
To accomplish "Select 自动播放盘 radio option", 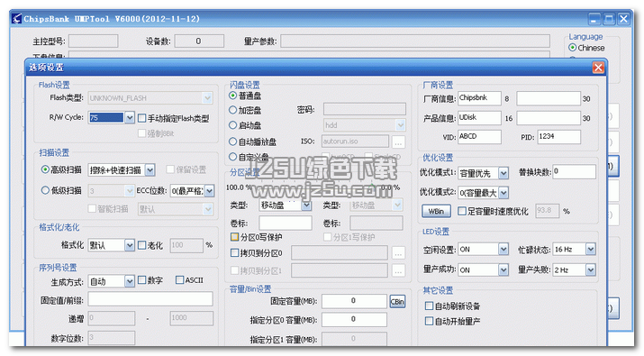I will point(233,141).
